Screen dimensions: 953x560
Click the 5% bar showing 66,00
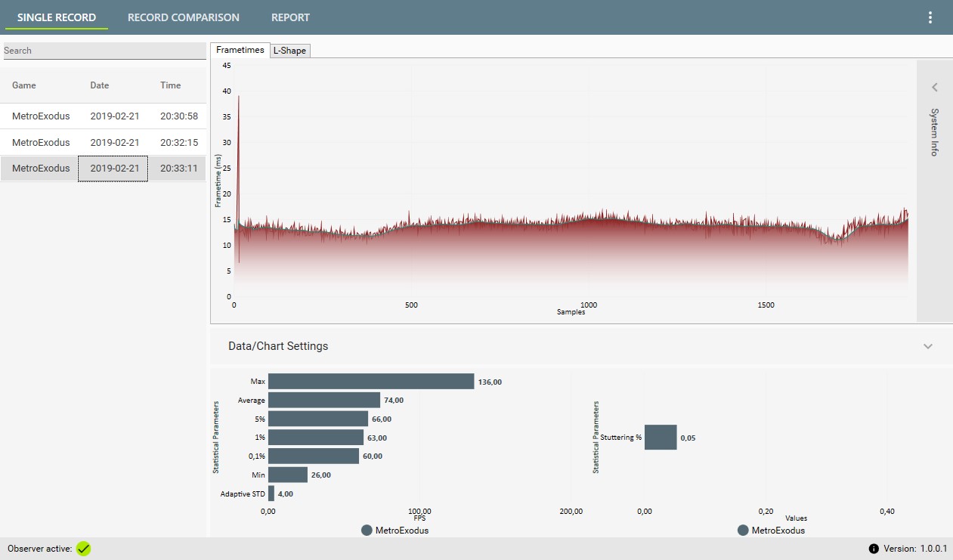pyautogui.click(x=318, y=419)
